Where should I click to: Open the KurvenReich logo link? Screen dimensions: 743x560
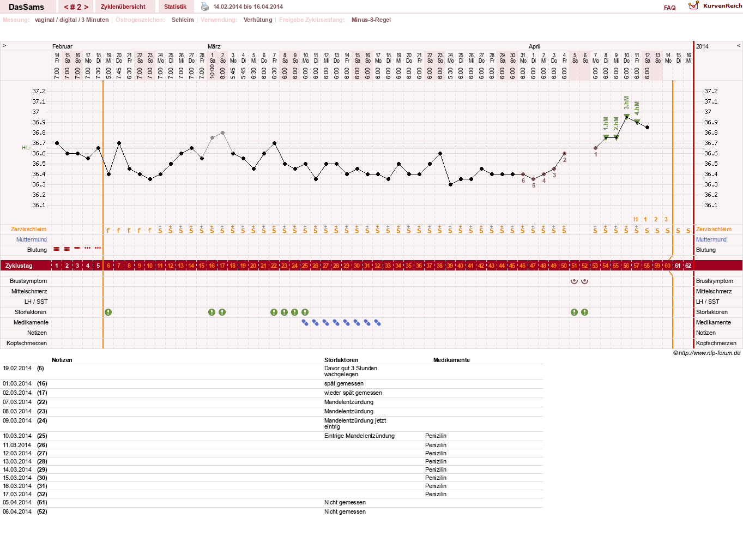pyautogui.click(x=715, y=5)
